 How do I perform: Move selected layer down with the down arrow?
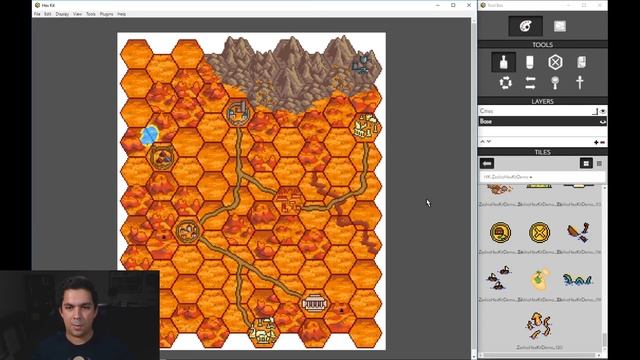click(489, 142)
